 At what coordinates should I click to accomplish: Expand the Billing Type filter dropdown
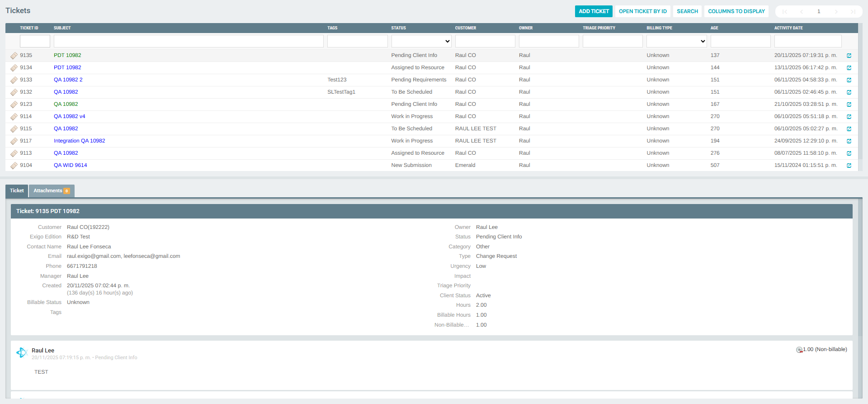[676, 41]
